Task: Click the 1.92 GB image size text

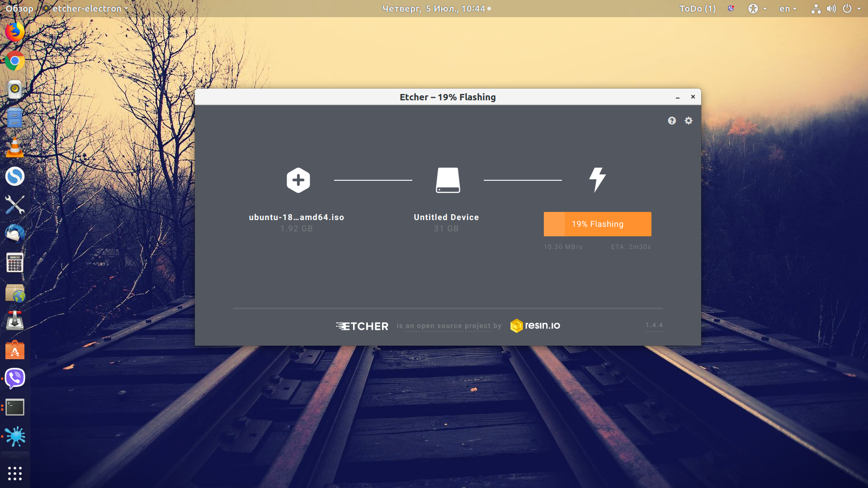Action: (x=297, y=229)
